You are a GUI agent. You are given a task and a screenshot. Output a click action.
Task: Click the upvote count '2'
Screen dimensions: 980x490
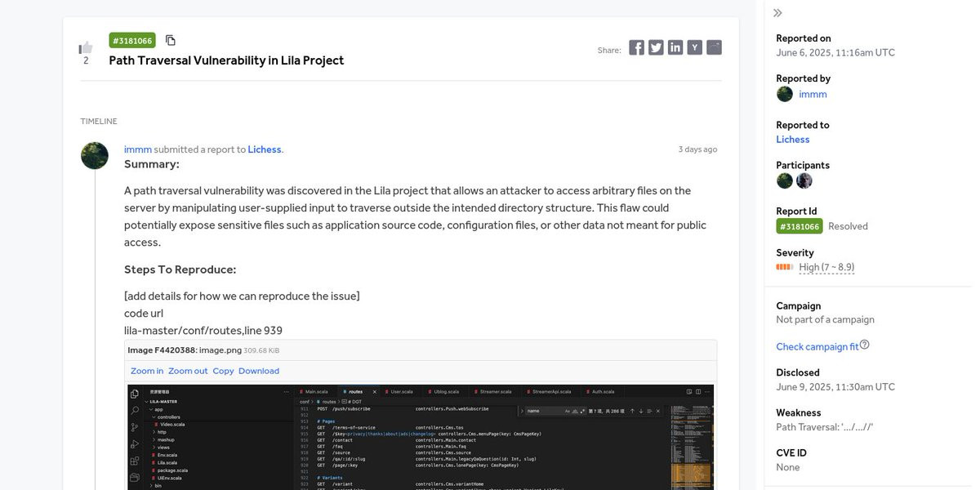click(86, 60)
